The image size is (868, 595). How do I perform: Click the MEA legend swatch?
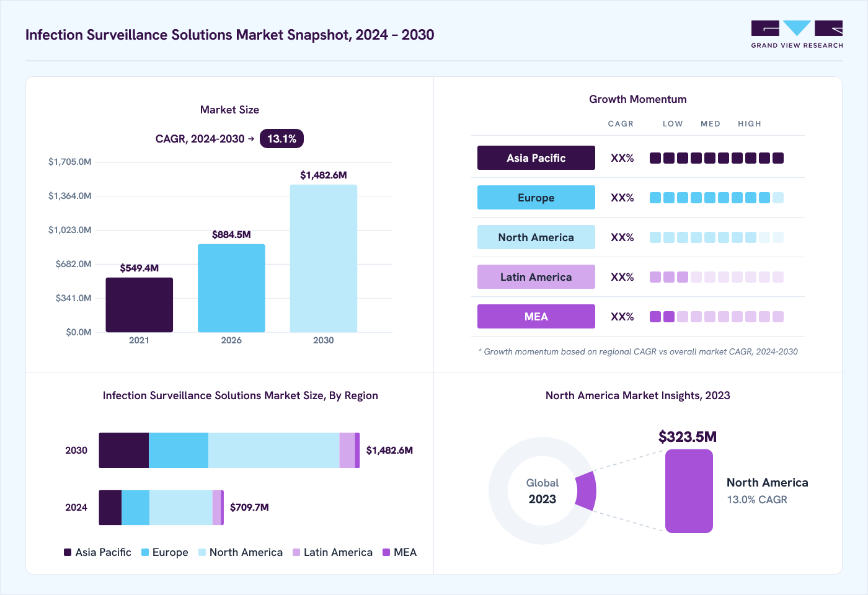[386, 552]
